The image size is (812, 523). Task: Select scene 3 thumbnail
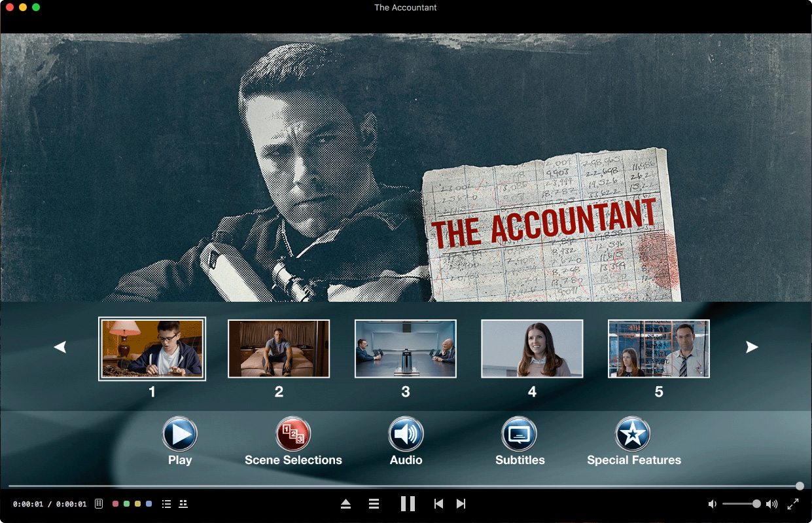coord(405,349)
